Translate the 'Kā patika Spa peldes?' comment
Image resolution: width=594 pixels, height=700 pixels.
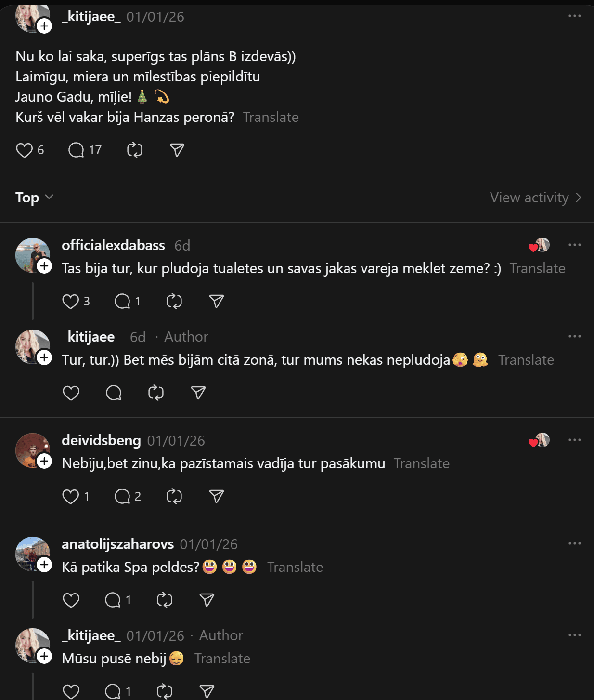[295, 567]
